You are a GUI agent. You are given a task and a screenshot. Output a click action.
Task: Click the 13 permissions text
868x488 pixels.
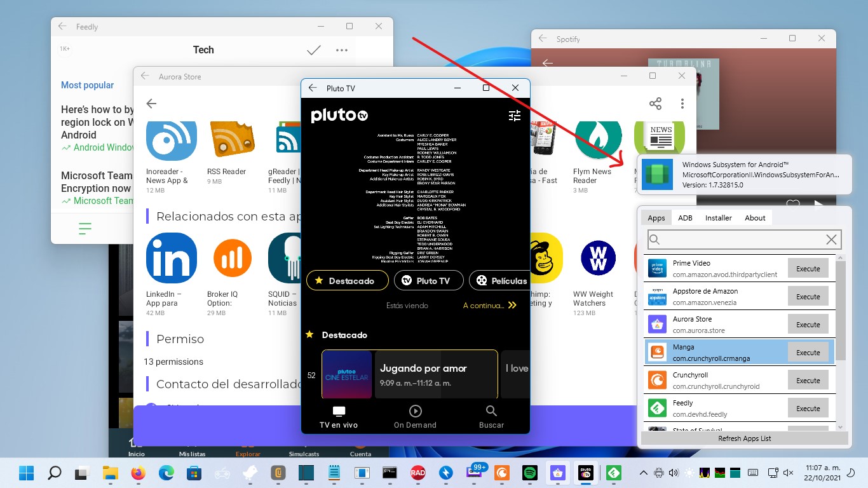click(173, 362)
